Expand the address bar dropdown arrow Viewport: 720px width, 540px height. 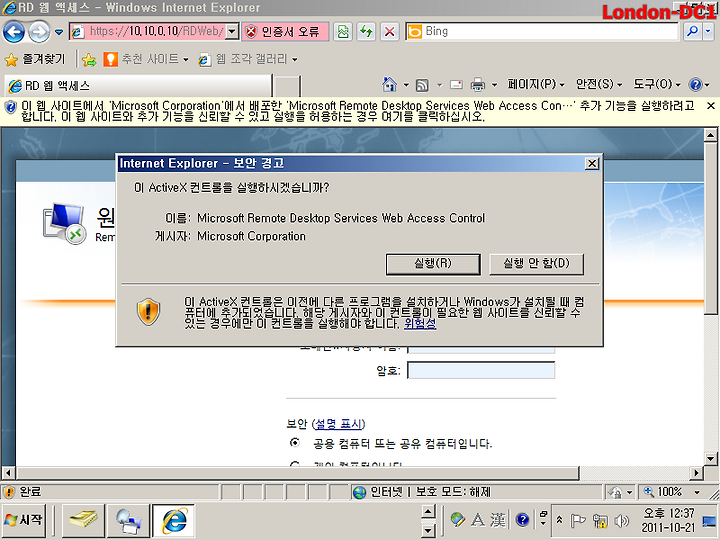click(232, 31)
